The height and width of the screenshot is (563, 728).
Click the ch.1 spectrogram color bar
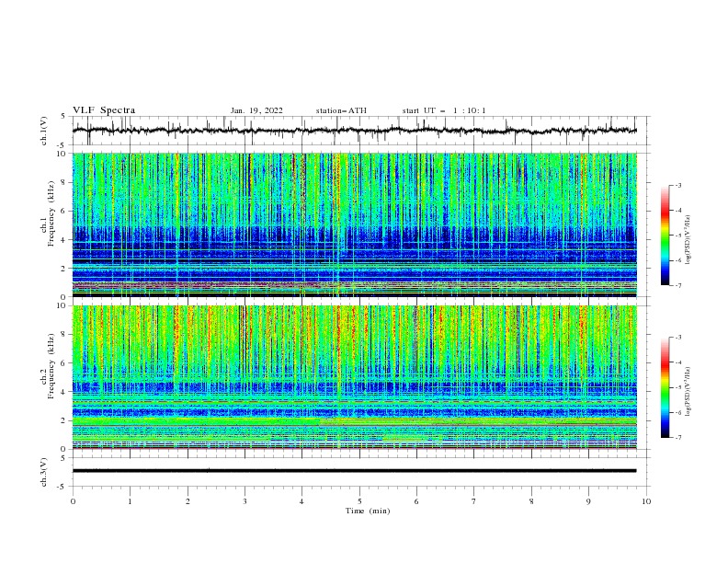pyautogui.click(x=665, y=236)
